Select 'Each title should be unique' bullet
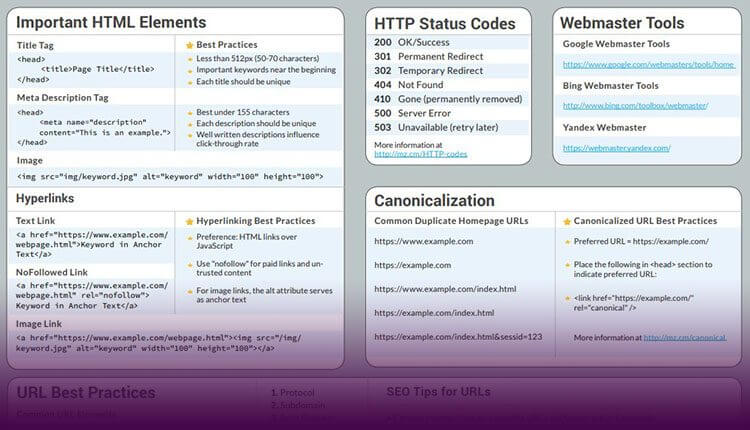The height and width of the screenshot is (430, 750). tap(243, 82)
